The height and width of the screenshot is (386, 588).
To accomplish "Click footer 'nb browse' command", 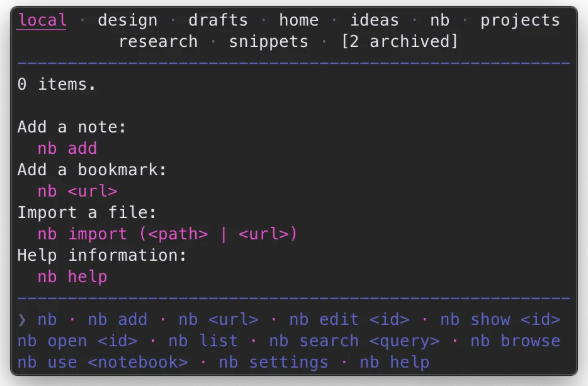I will pos(515,341).
